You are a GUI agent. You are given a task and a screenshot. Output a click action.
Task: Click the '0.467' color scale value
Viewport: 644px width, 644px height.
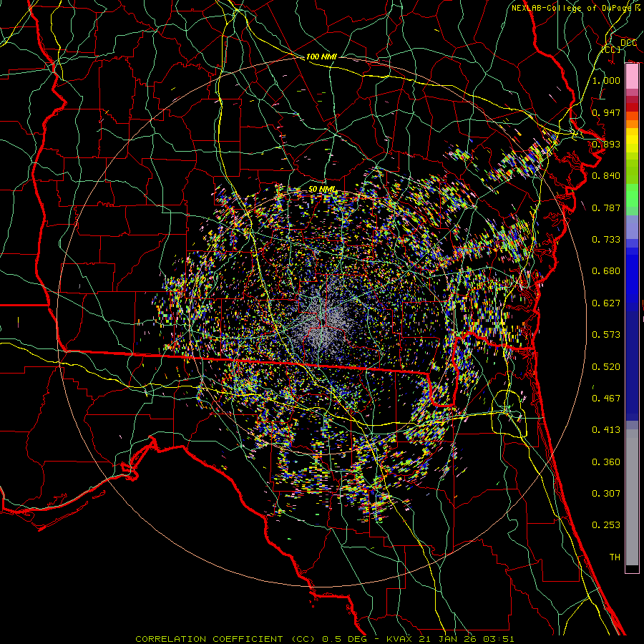(x=606, y=399)
